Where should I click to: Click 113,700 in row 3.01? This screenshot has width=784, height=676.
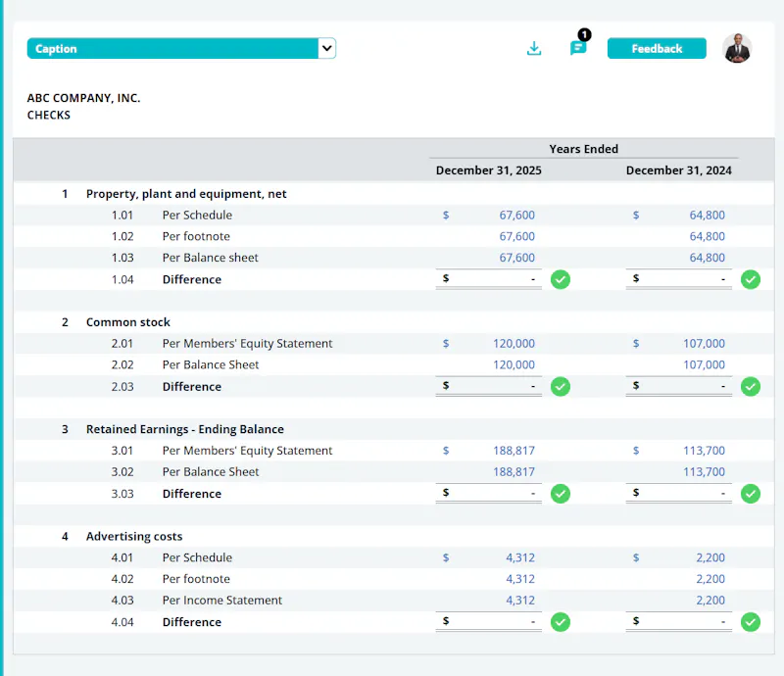click(x=704, y=451)
